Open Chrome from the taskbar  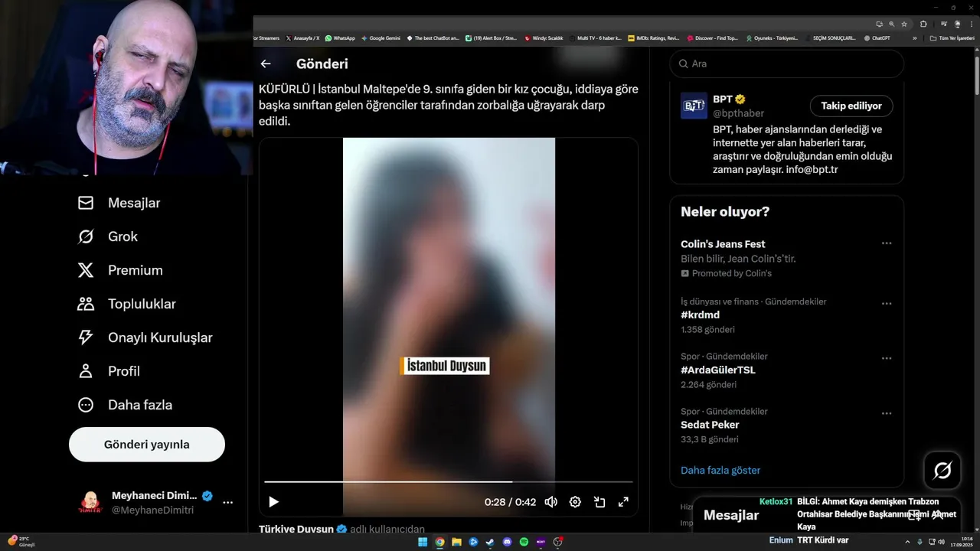click(439, 542)
